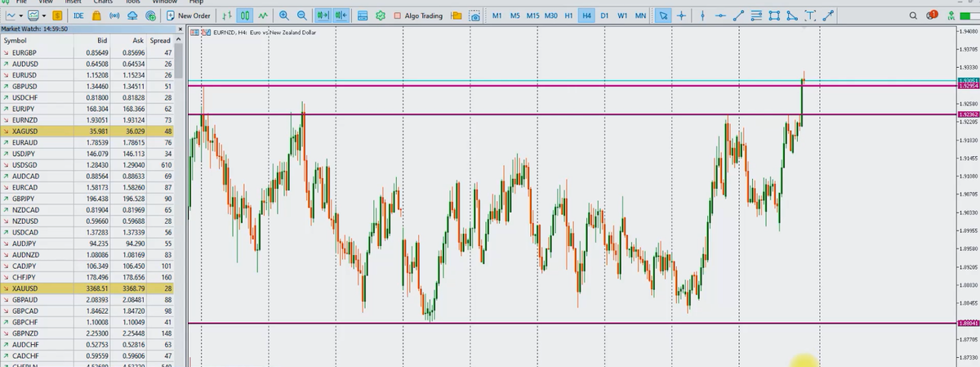Take a chart screenshot with camera icon
The height and width of the screenshot is (367, 980).
pyautogui.click(x=476, y=16)
